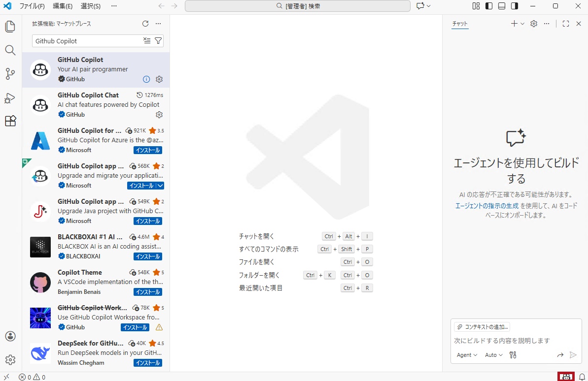588x381 pixels.
Task: Click the filter extensions funnel icon
Action: click(158, 41)
